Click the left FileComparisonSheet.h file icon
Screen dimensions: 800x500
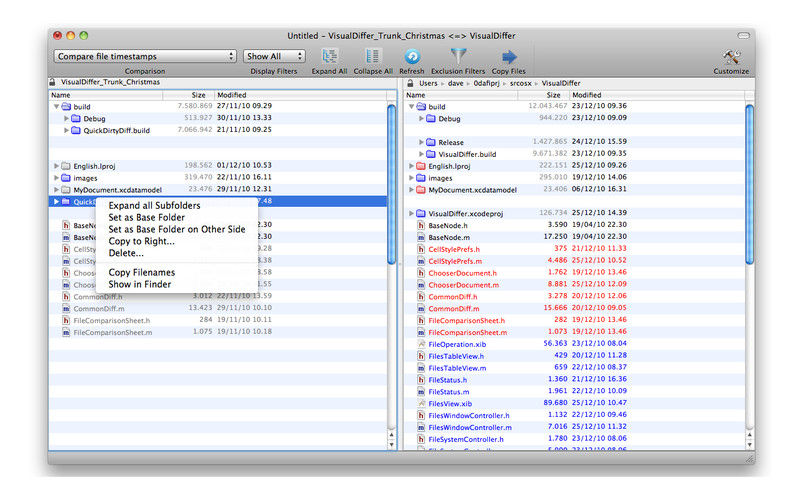[66, 320]
